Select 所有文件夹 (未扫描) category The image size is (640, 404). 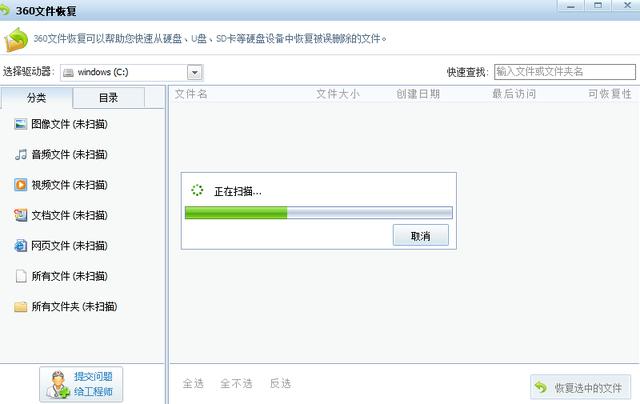[66, 306]
